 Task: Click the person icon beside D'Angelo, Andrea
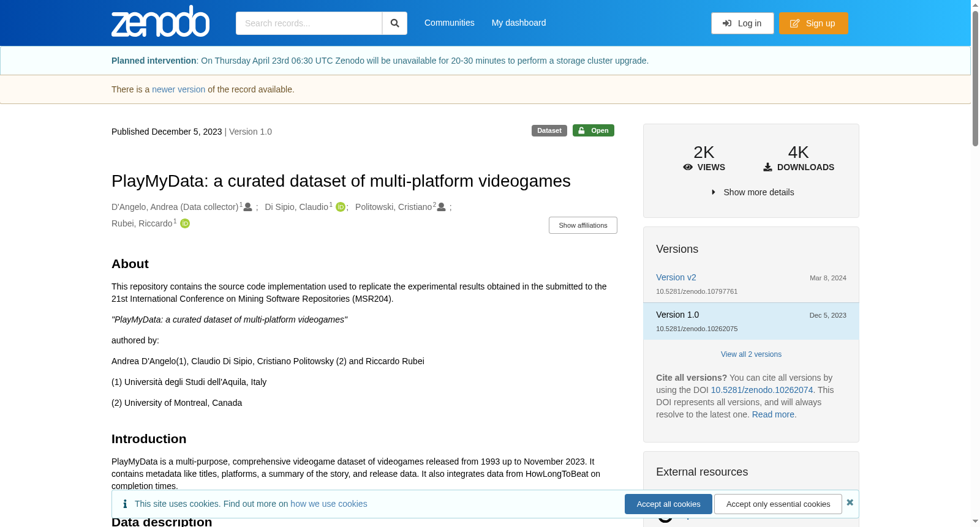pos(248,207)
